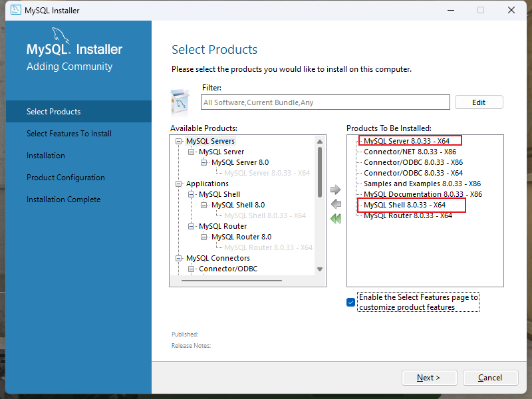The height and width of the screenshot is (399, 532).
Task: Click the horizontal scrollbar in Available Products
Action: pyautogui.click(x=231, y=281)
